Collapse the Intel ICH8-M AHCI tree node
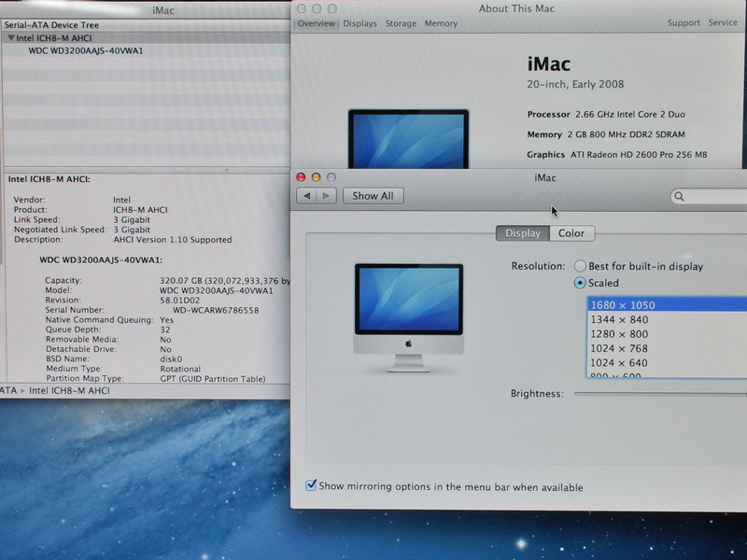The height and width of the screenshot is (560, 747). pyautogui.click(x=11, y=37)
